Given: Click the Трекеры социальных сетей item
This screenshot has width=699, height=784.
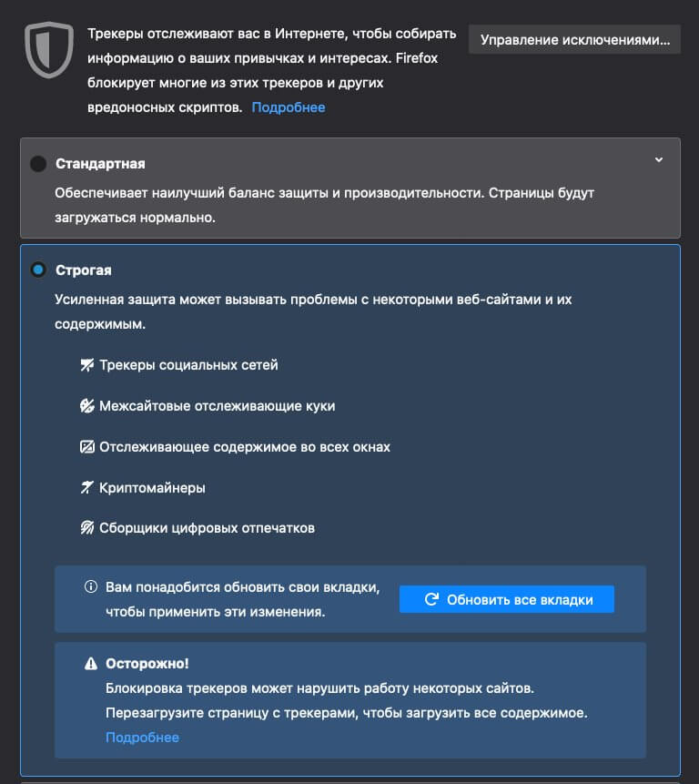Looking at the screenshot, I should [x=188, y=365].
